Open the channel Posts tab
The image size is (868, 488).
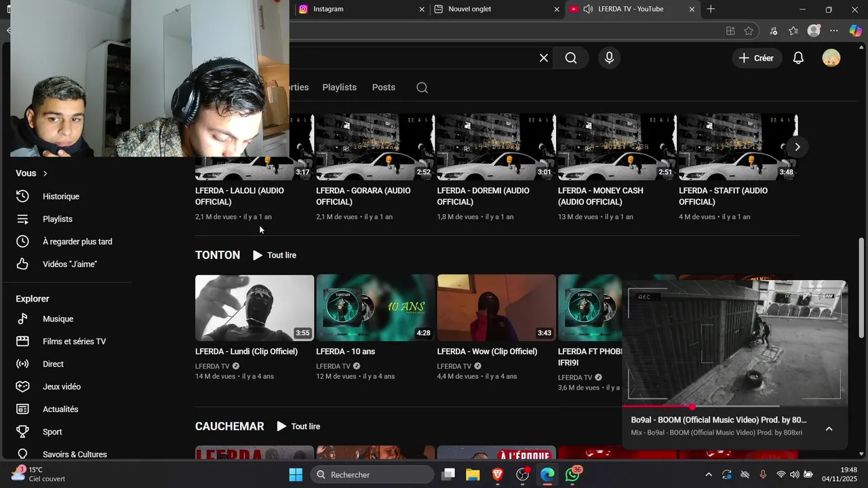[383, 87]
